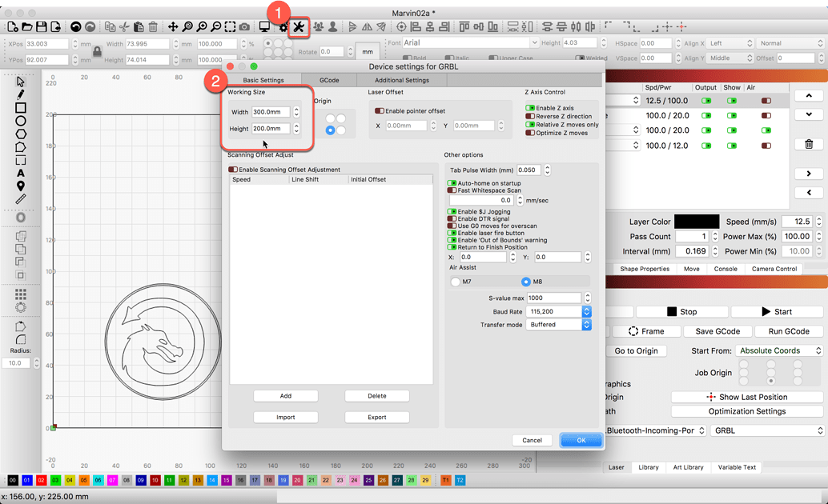Toggle Enable Scanning Offset Adjustment
Screen dimensions: 828x504
pos(233,170)
